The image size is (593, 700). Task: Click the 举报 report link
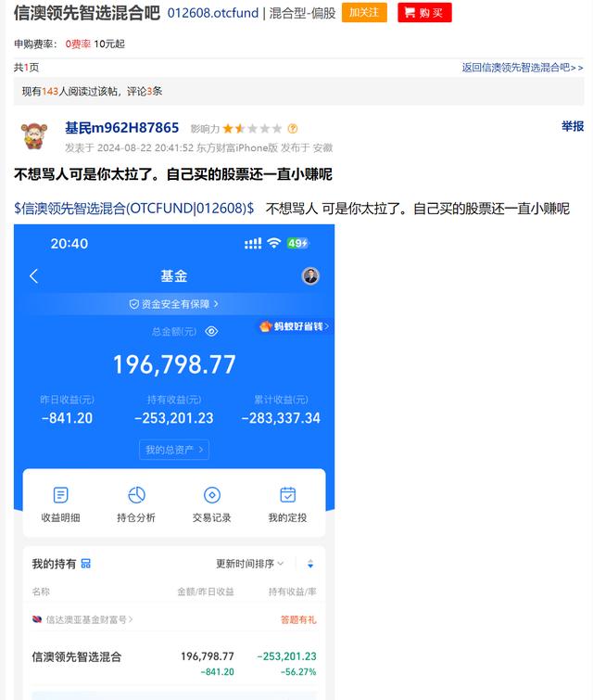pos(573,126)
